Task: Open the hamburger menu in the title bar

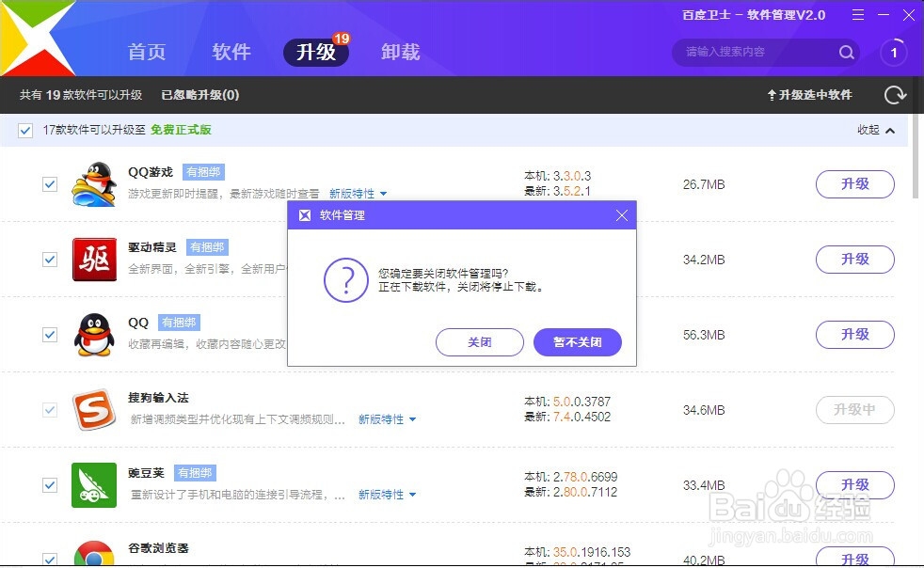Action: (x=858, y=15)
